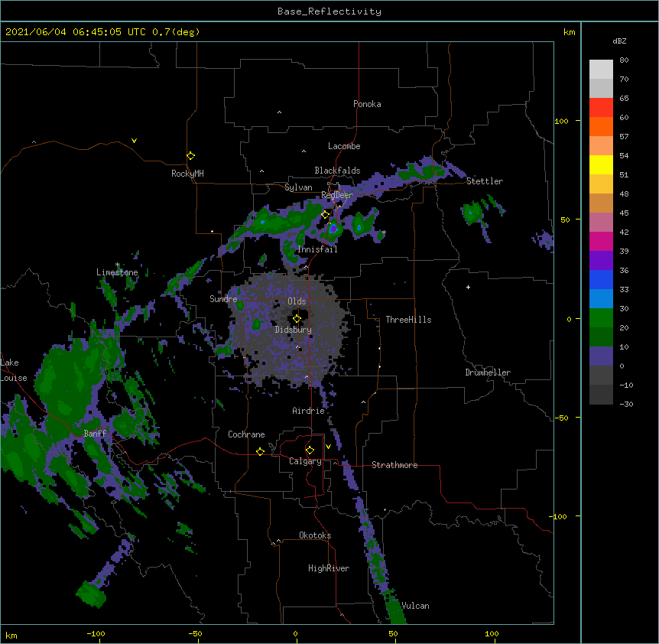The height and width of the screenshot is (644, 659).
Task: Click the yellow V marker northwest of RockyMH
Action: click(134, 141)
